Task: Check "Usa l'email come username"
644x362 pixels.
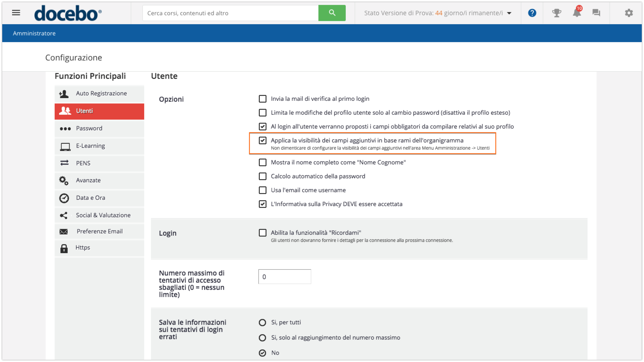Action: click(263, 190)
